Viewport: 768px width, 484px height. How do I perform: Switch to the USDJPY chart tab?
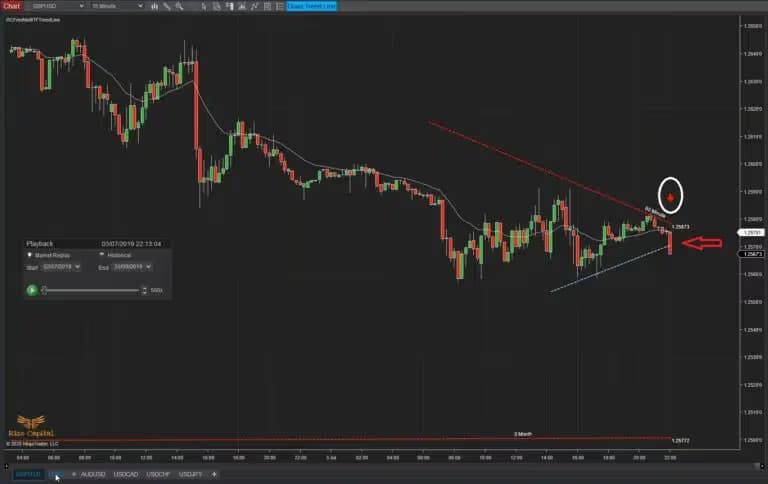[x=190, y=474]
